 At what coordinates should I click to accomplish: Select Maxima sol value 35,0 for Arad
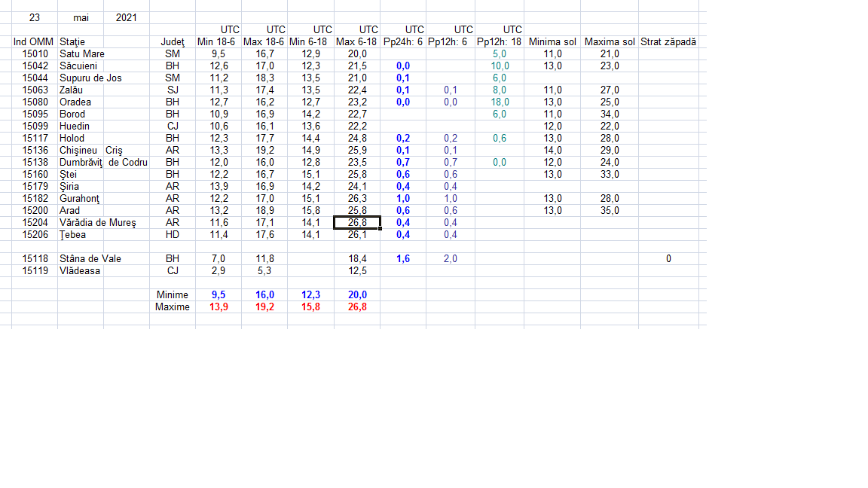point(610,210)
